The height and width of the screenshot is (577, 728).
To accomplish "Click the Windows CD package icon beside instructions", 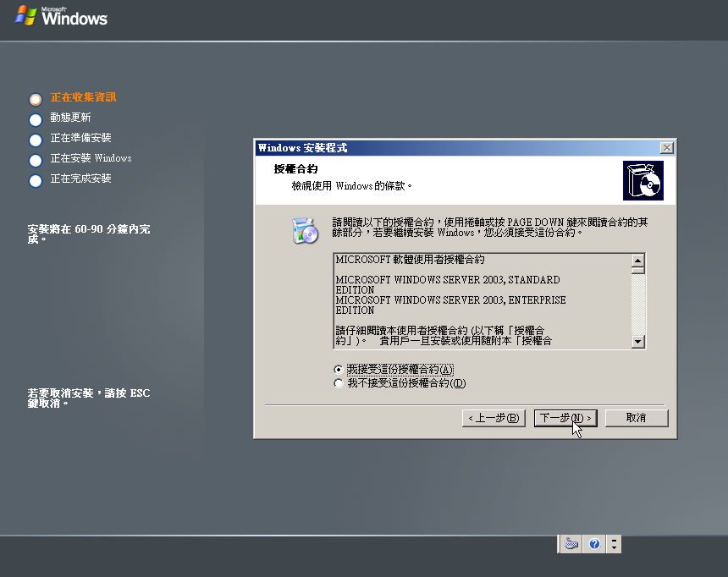I will point(305,231).
